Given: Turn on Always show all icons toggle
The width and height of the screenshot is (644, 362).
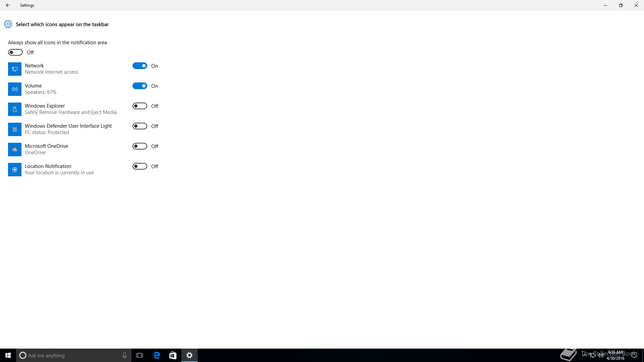Looking at the screenshot, I should click(15, 52).
